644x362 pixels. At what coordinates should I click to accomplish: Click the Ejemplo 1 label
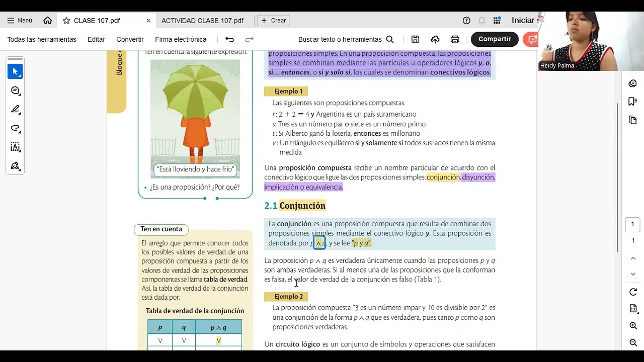tap(286, 92)
